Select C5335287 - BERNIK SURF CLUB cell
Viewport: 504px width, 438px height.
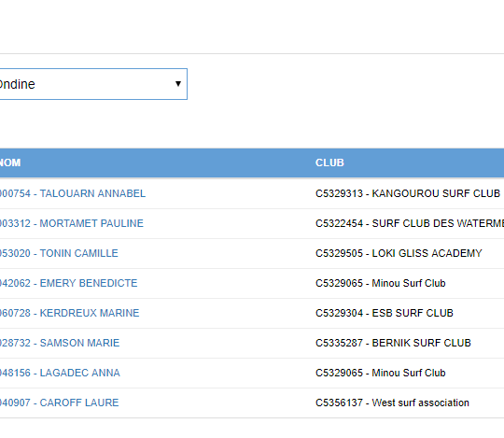(394, 343)
